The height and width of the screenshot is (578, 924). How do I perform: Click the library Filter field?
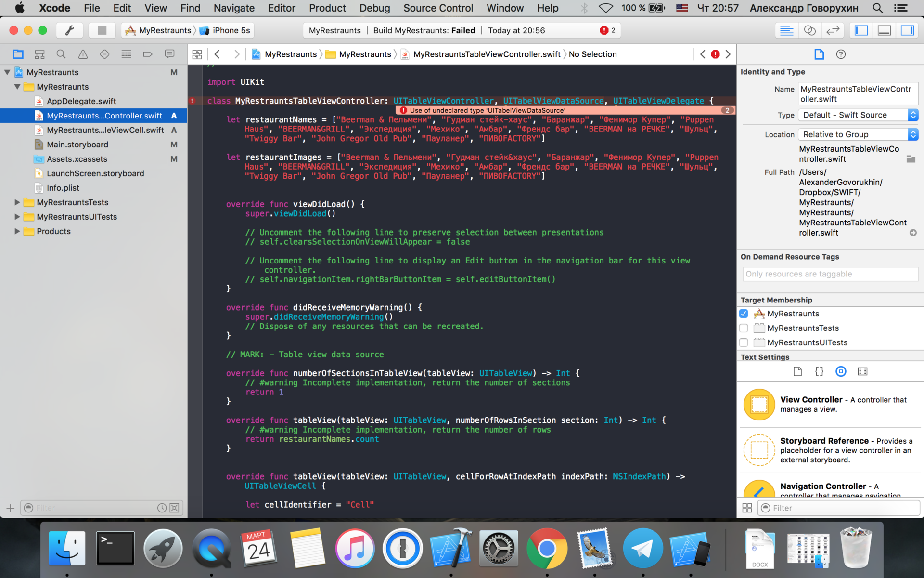(x=838, y=508)
